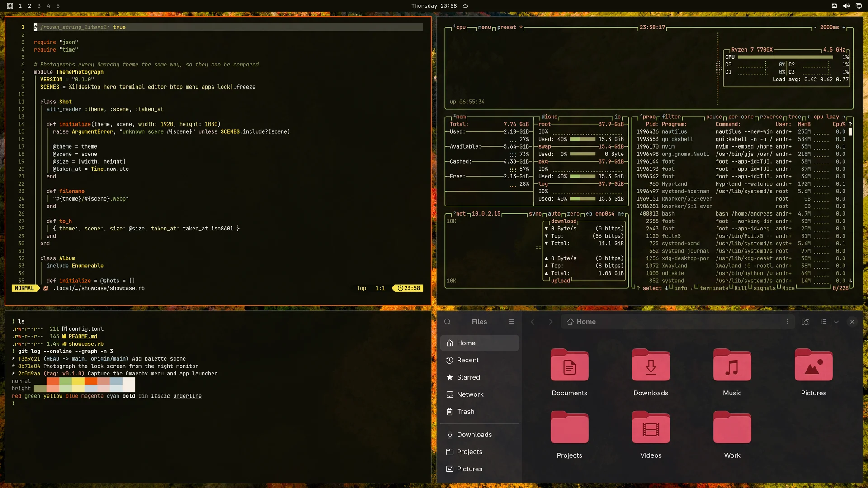Switch to next network interface with n>
Viewport: 868px width, 488px height.
pyautogui.click(x=621, y=214)
